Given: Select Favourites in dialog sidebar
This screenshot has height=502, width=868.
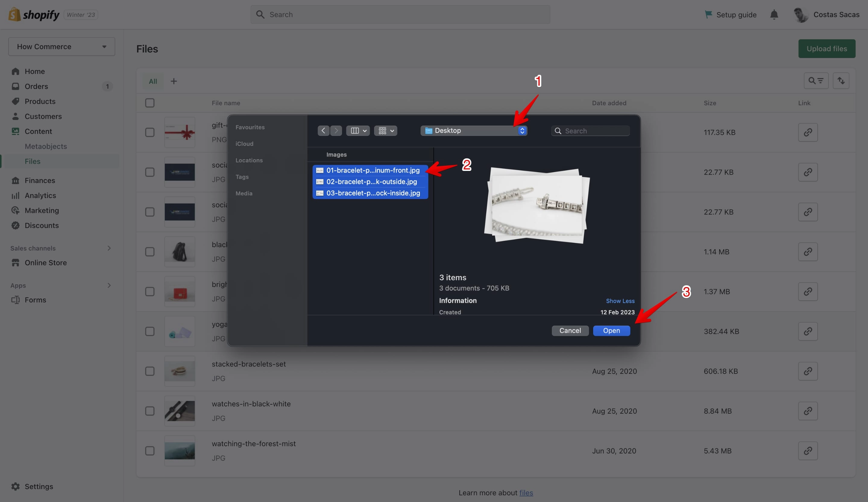Looking at the screenshot, I should point(250,127).
